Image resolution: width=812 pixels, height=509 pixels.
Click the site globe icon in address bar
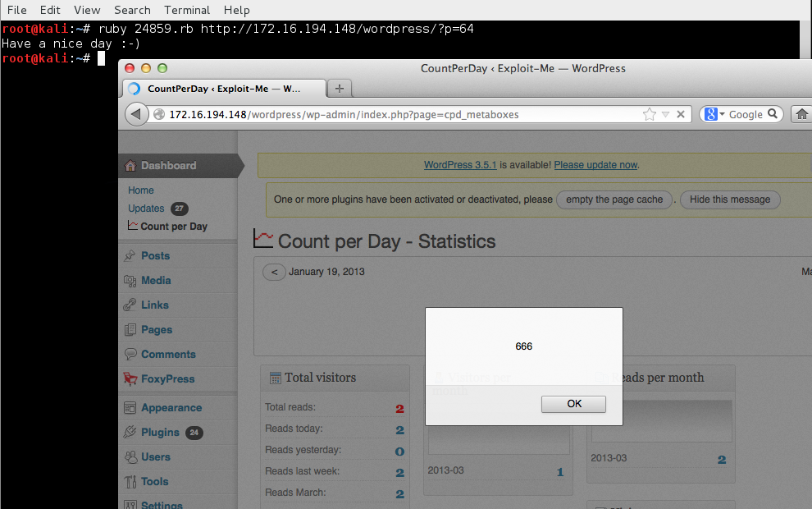(x=159, y=115)
